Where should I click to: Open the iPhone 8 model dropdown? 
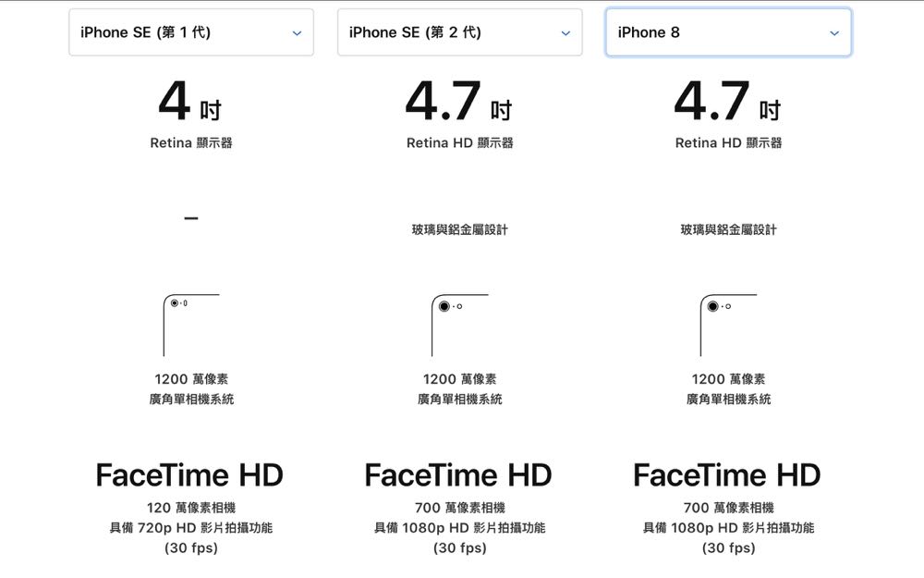coord(728,32)
